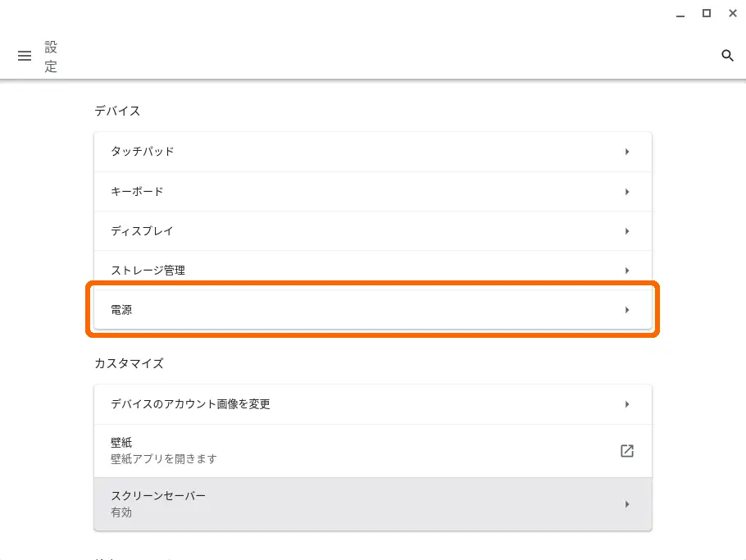
Task: Click the arrow on スクリーンセーバー row
Action: pos(627,504)
